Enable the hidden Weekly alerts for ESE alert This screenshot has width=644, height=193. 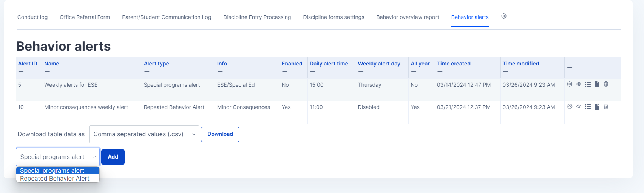[x=579, y=84]
